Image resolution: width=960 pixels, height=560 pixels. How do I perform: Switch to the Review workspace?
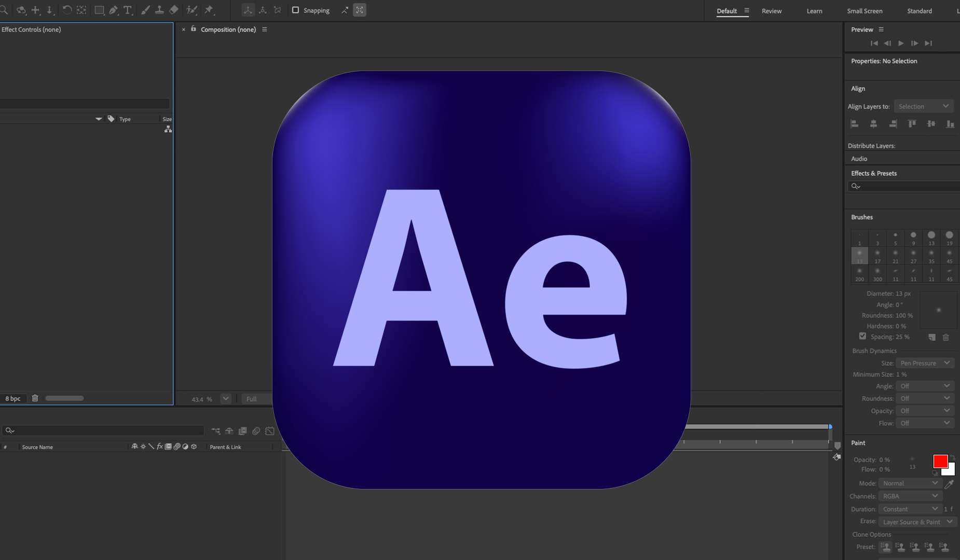coord(772,11)
